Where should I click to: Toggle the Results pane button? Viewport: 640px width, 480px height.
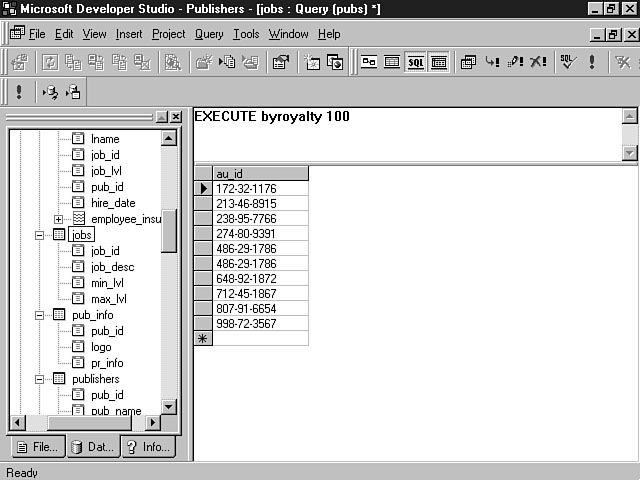tap(438, 62)
